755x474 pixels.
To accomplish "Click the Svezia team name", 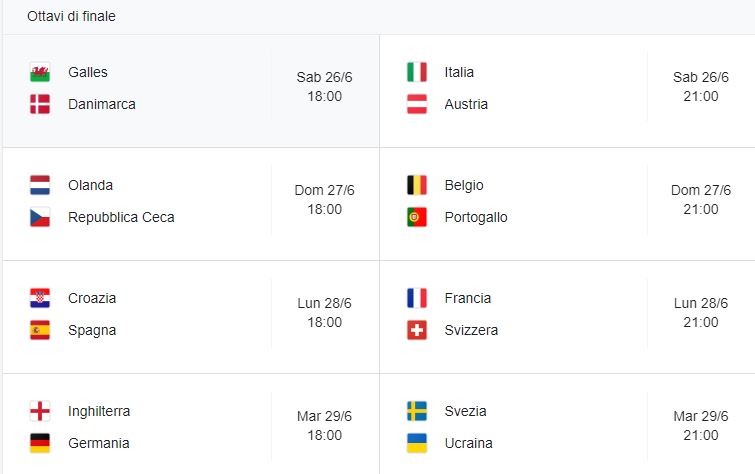I will (466, 411).
